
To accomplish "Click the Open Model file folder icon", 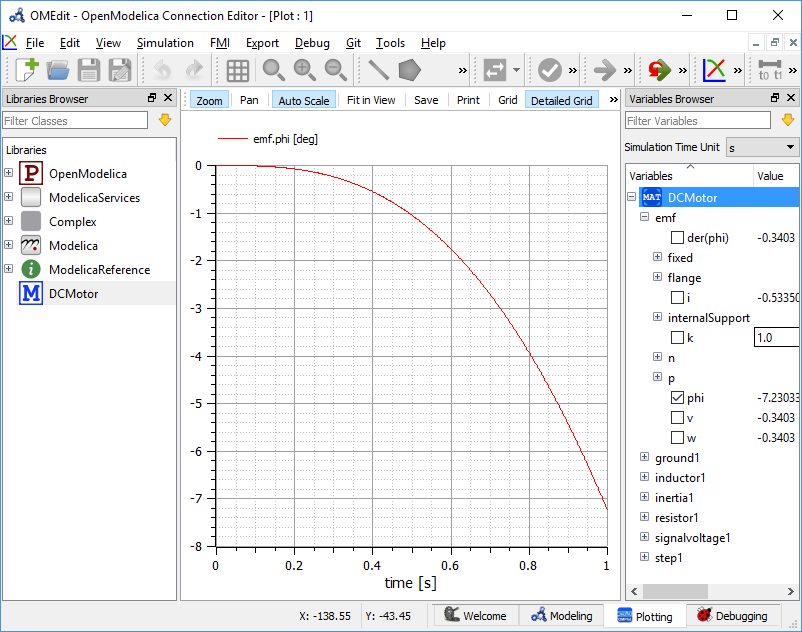I will point(58,70).
